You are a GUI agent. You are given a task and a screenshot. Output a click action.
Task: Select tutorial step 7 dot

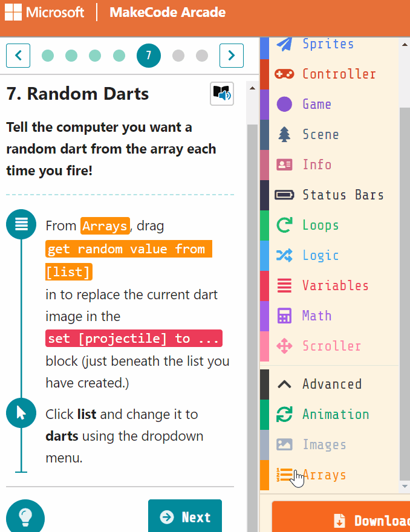pyautogui.click(x=148, y=55)
